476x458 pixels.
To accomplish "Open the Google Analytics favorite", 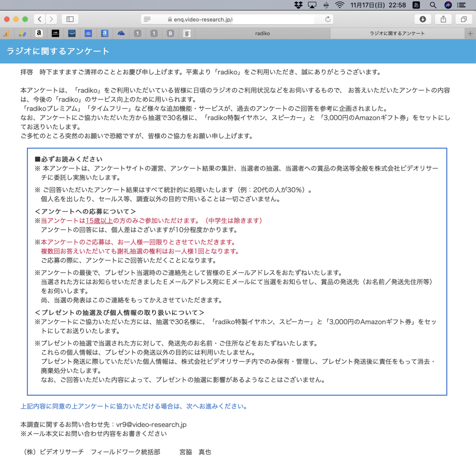I will tap(6, 33).
